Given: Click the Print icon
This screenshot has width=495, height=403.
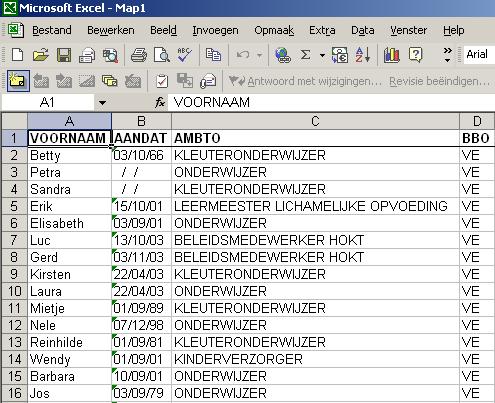Looking at the screenshot, I should click(139, 55).
